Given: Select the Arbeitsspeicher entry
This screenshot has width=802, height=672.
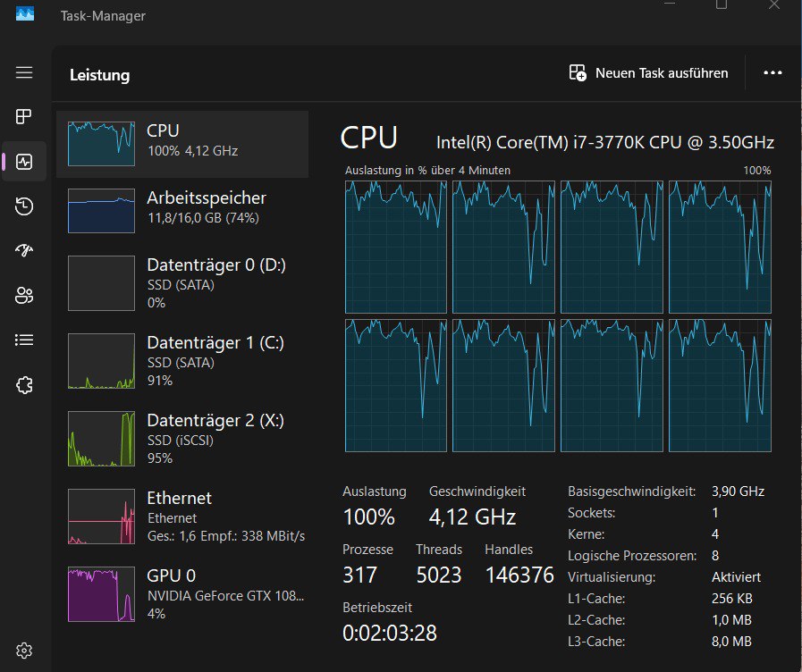Looking at the screenshot, I should coord(182,211).
